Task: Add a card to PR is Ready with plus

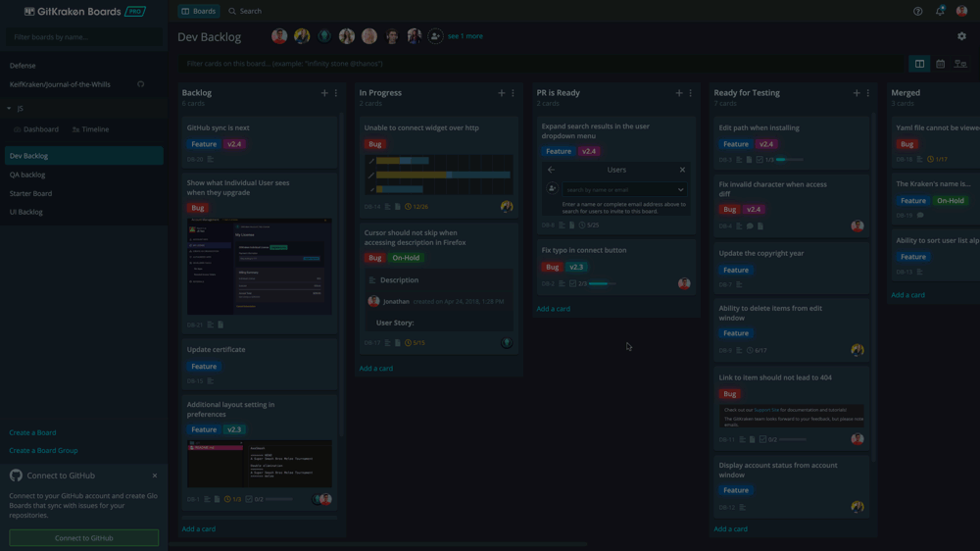Action: pos(679,93)
